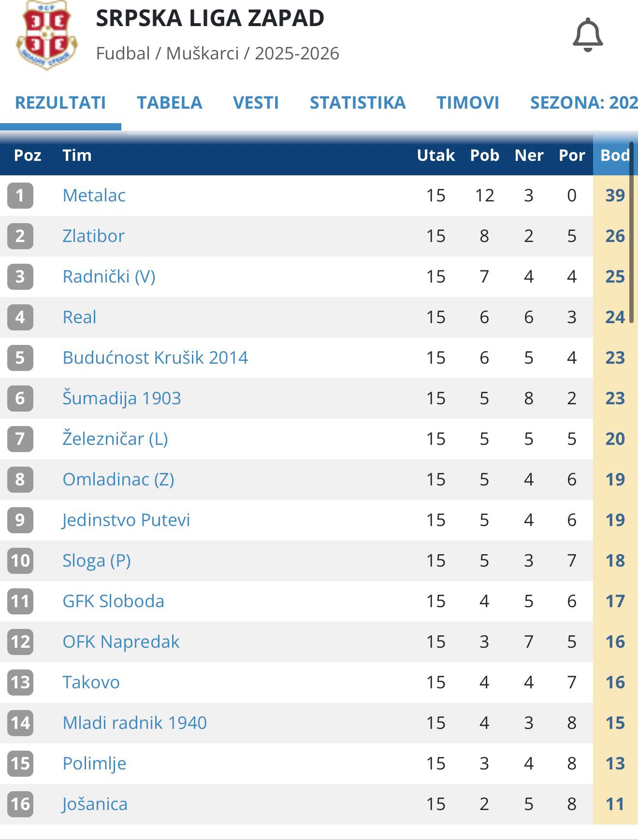Image resolution: width=638 pixels, height=840 pixels.
Task: Open the VESTI tab
Action: (256, 103)
